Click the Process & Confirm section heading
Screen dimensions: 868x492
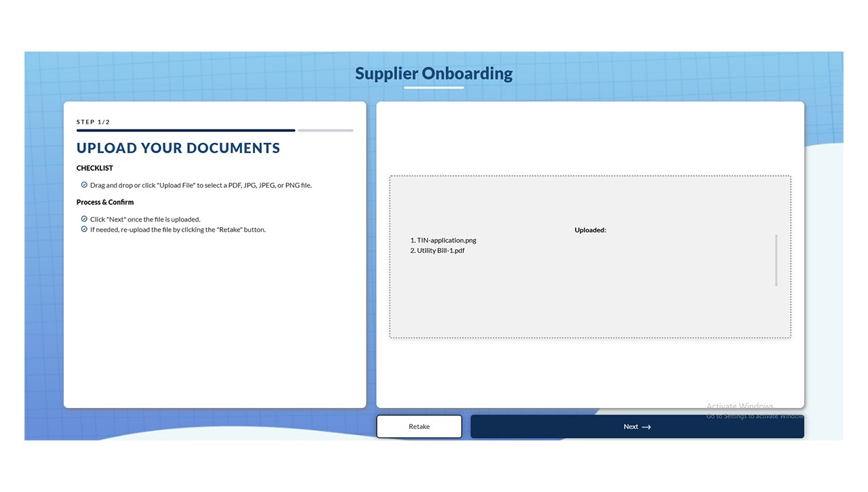click(105, 202)
